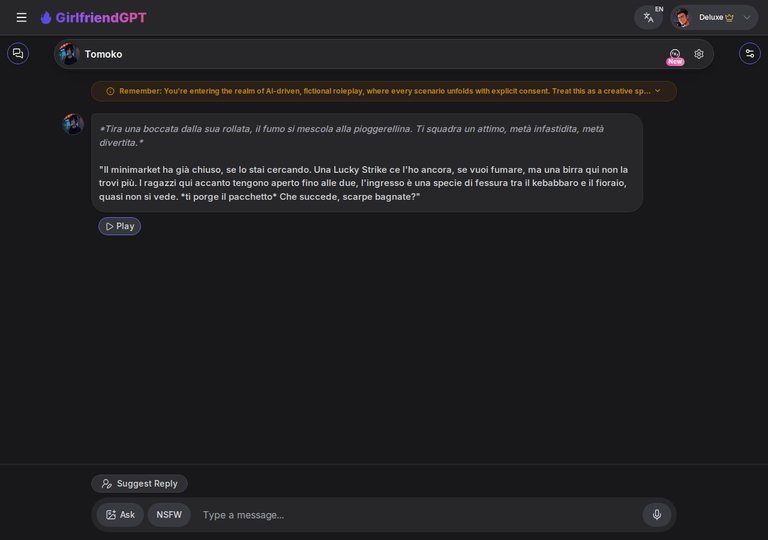768x540 pixels.
Task: Click the GirlfriendGPT flame logo
Action: tap(46, 18)
